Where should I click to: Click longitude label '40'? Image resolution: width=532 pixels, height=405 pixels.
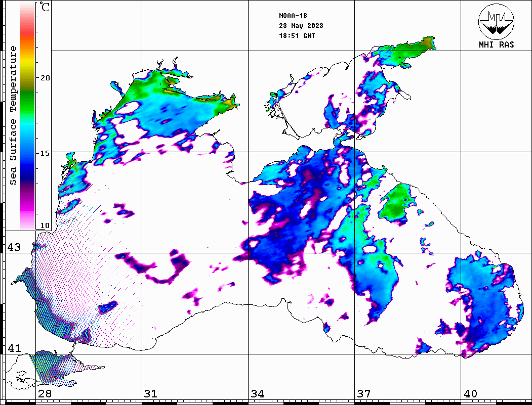tap(470, 394)
